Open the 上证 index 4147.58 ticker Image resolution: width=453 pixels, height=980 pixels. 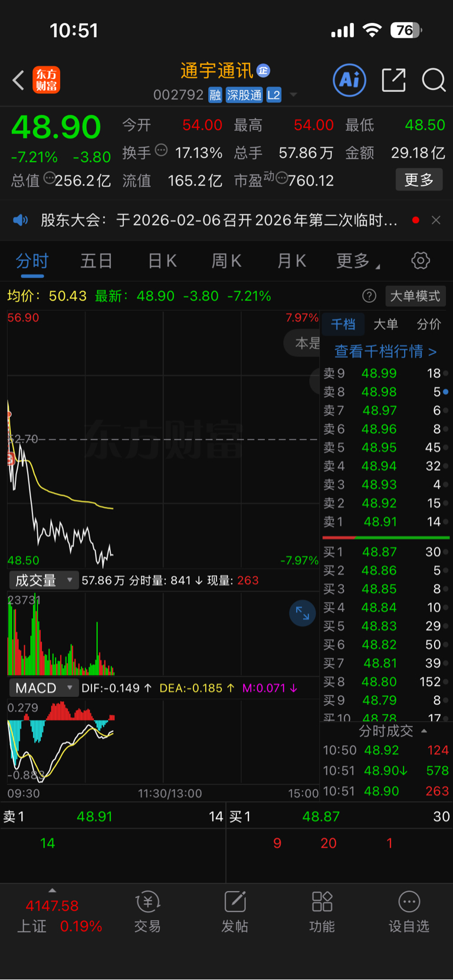pyautogui.click(x=59, y=916)
